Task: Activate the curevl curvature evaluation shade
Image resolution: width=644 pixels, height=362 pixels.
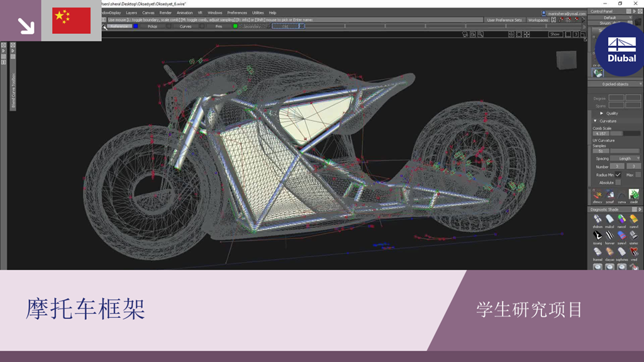Action: pos(634,219)
